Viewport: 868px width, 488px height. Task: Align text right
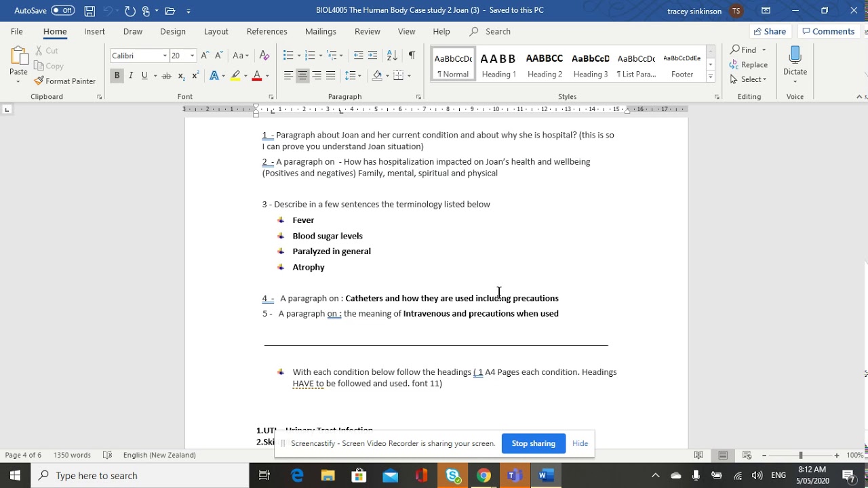pos(317,75)
